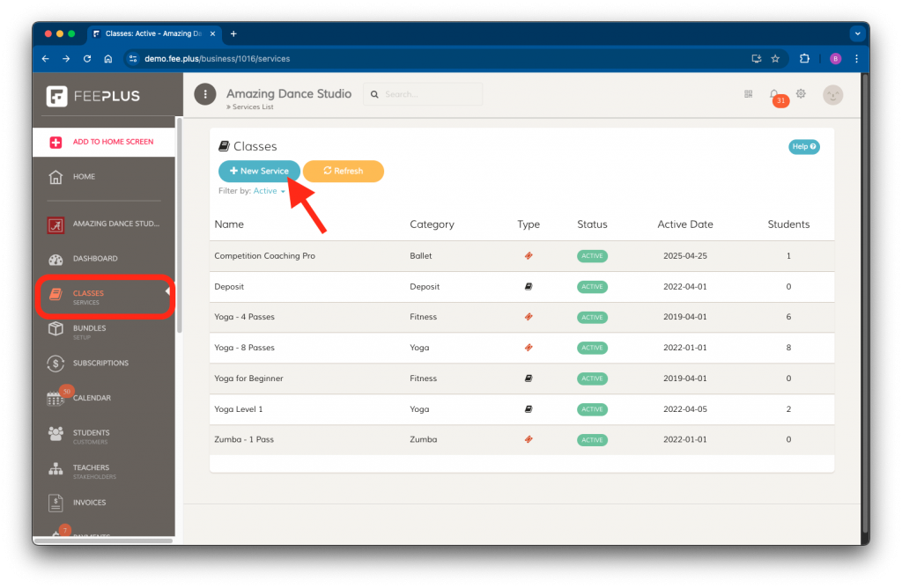Open settings gear icon in header

tap(801, 94)
